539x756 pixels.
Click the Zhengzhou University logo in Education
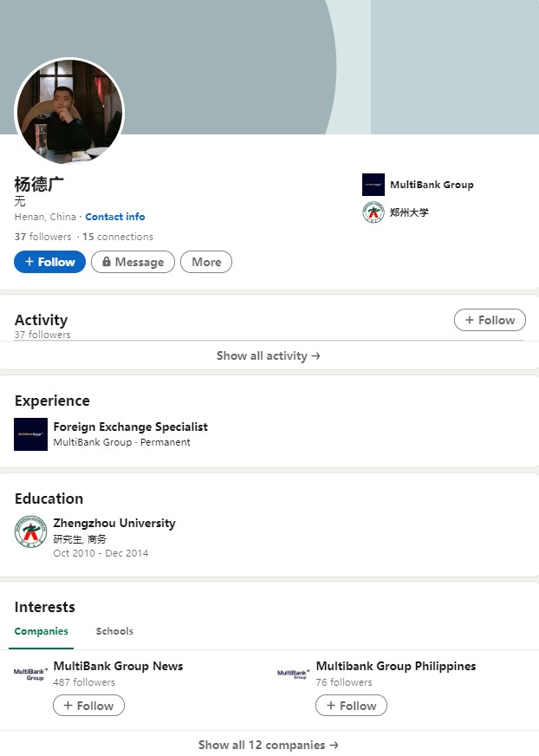click(31, 531)
